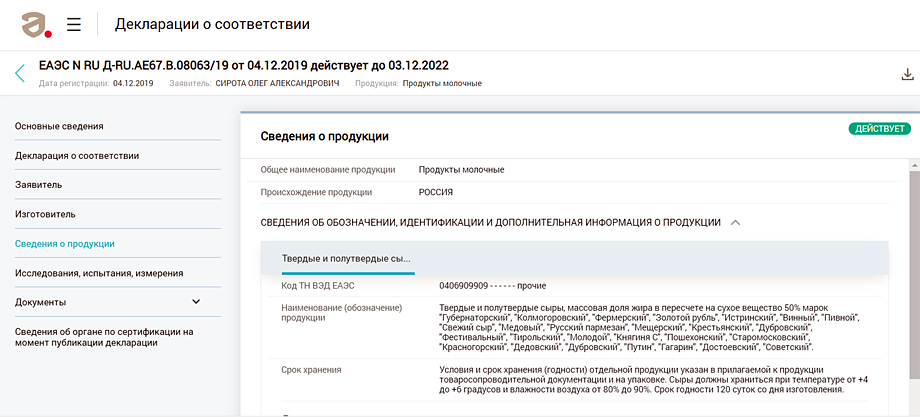Open Основные сведения section

pos(59,126)
